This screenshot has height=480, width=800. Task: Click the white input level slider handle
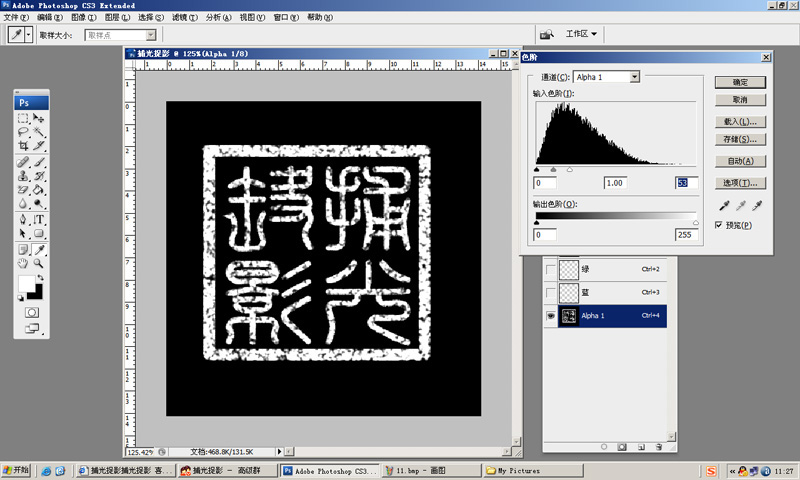click(570, 170)
